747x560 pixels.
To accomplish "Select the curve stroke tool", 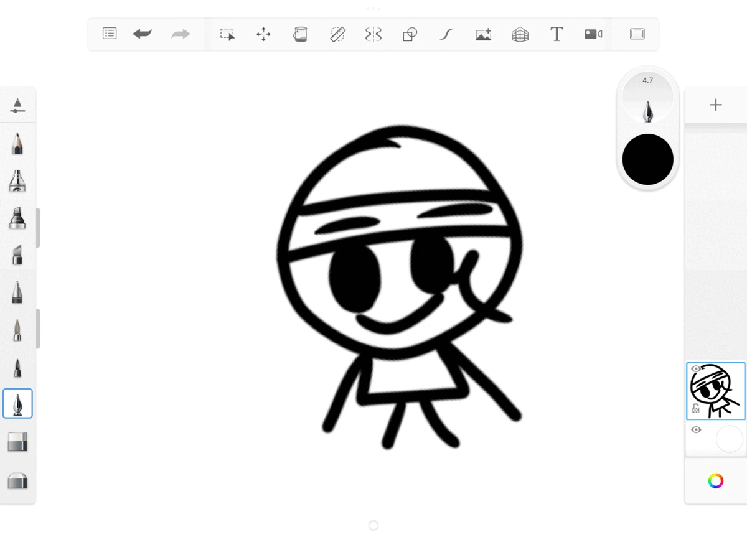I will pos(446,34).
